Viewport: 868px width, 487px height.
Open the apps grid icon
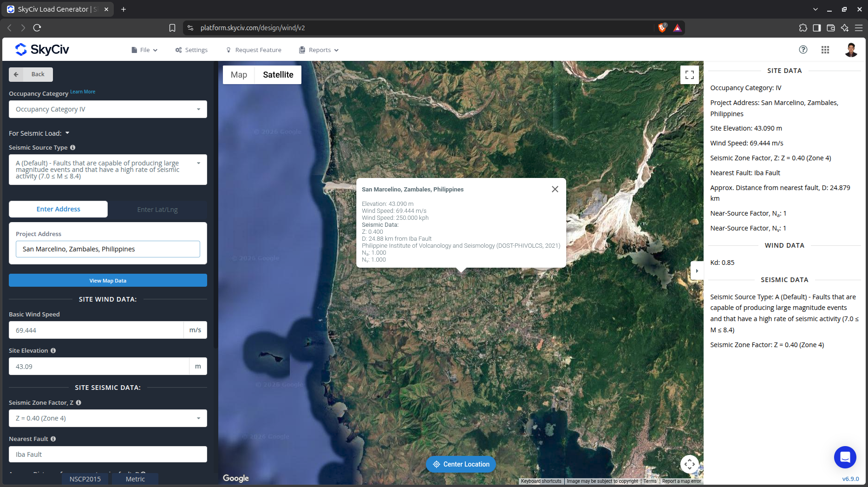click(x=825, y=50)
